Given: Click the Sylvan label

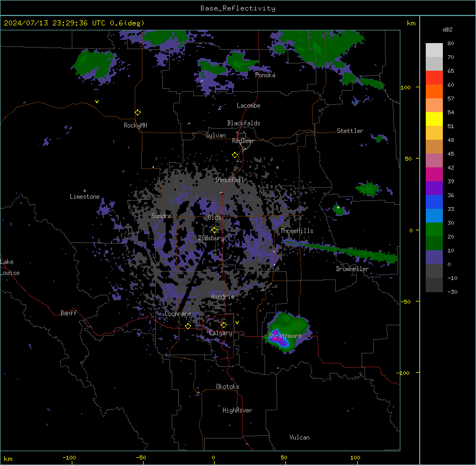Looking at the screenshot, I should (215, 135).
